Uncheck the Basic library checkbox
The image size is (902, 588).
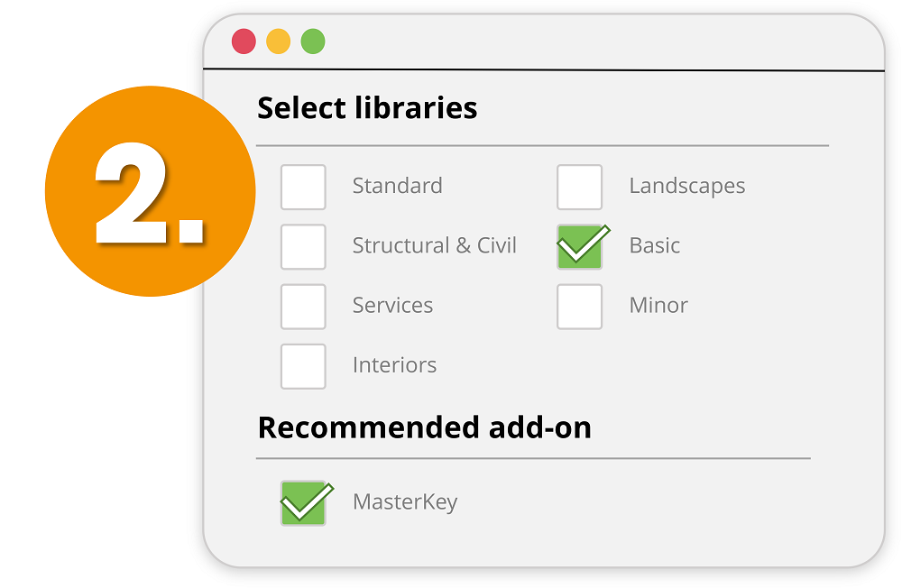[579, 246]
